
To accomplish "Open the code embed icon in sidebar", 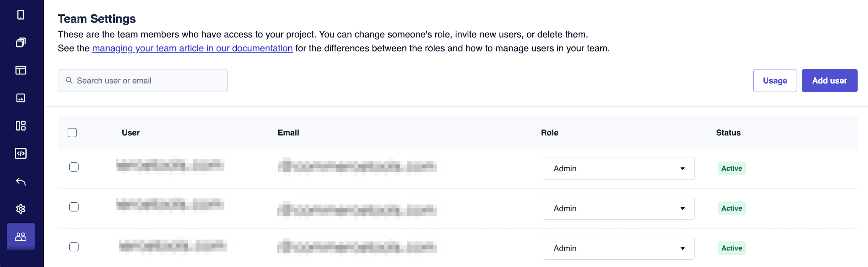I will (x=21, y=154).
